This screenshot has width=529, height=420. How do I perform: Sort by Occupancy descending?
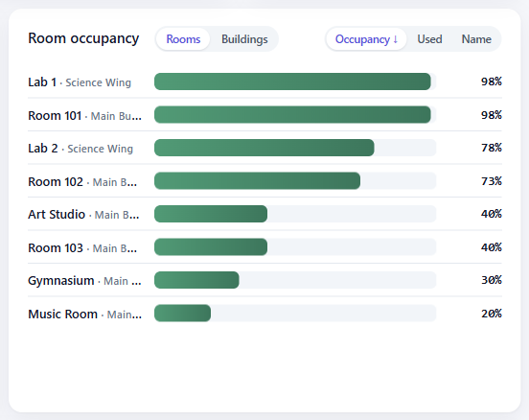click(x=366, y=39)
